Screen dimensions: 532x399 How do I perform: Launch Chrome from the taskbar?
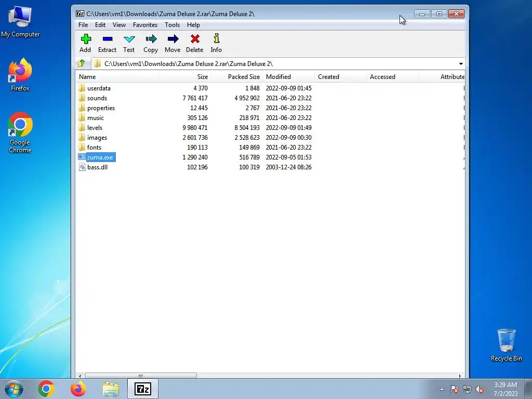click(x=46, y=389)
